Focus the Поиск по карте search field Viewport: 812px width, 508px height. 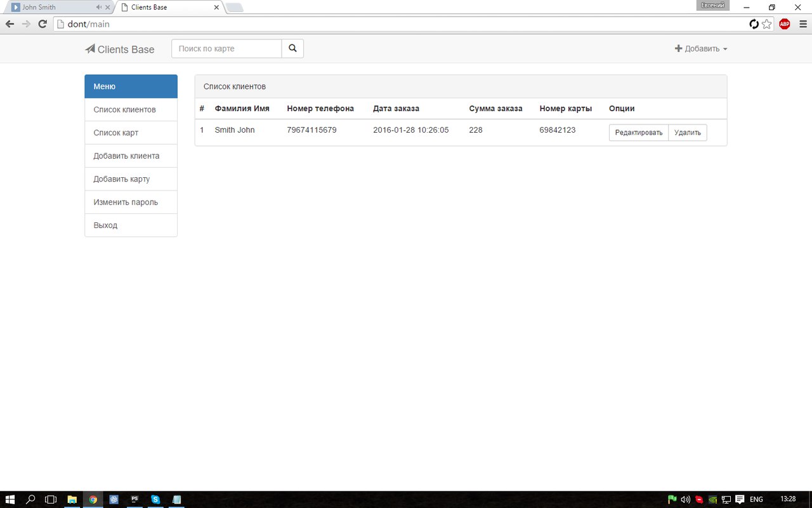click(x=226, y=48)
